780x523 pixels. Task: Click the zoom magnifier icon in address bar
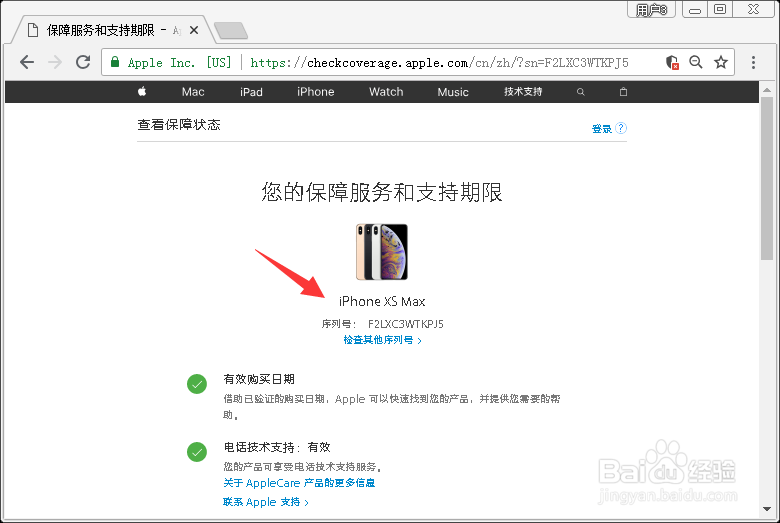pyautogui.click(x=695, y=62)
